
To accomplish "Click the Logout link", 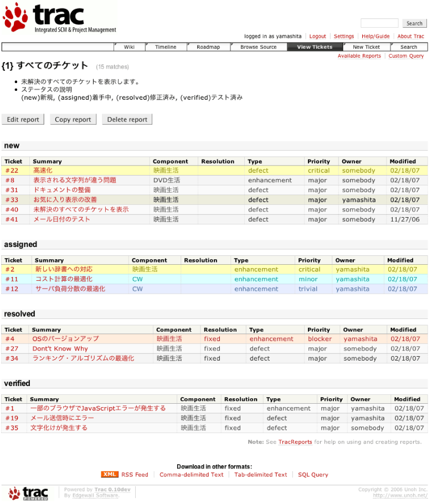I will click(x=317, y=37).
